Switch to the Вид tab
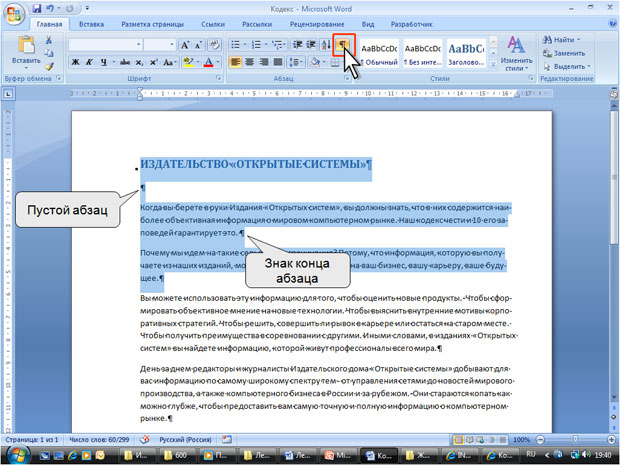This screenshot has width=620, height=465. [368, 24]
